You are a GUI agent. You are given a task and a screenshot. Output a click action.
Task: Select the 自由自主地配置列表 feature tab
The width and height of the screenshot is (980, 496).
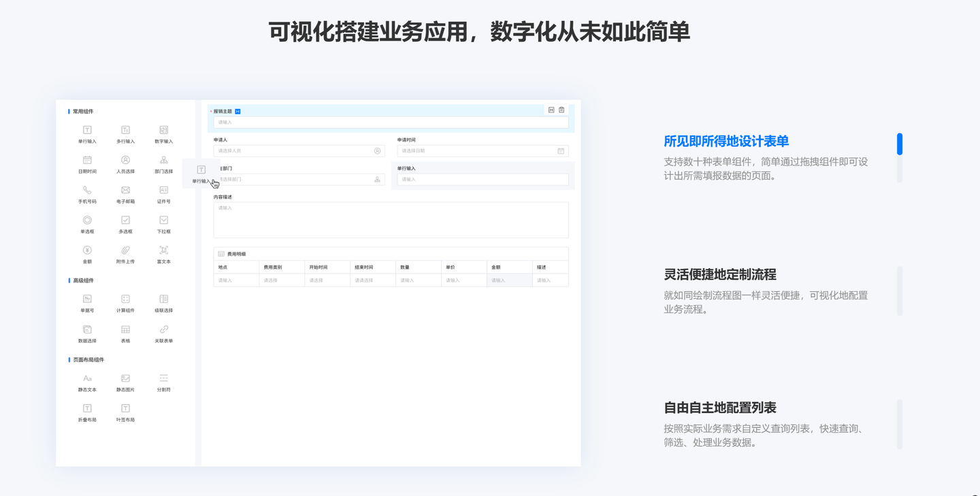click(x=720, y=408)
